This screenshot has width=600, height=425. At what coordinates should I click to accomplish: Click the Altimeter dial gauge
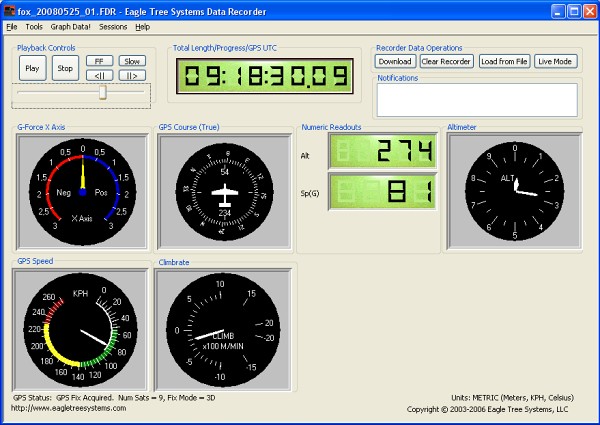tap(513, 192)
